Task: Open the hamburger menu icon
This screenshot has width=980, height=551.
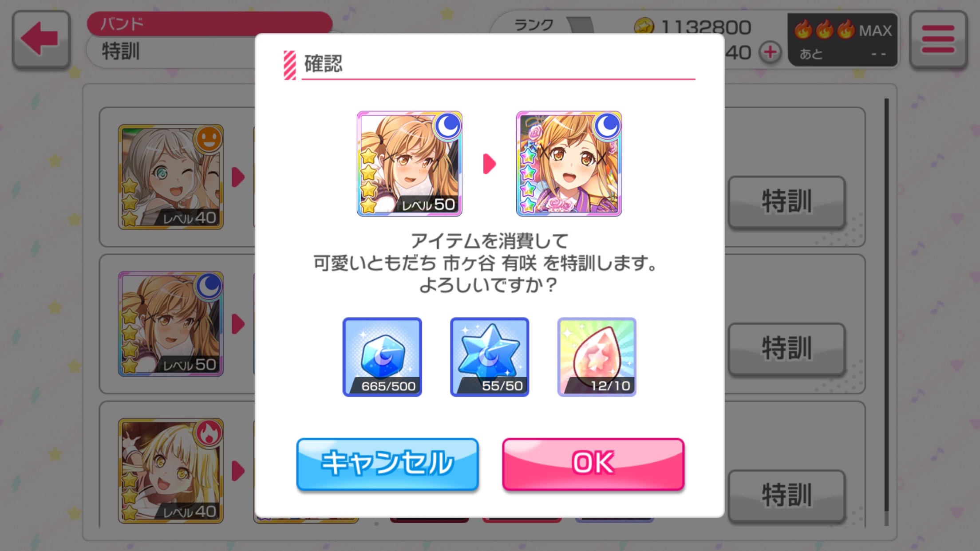Action: pos(938,39)
